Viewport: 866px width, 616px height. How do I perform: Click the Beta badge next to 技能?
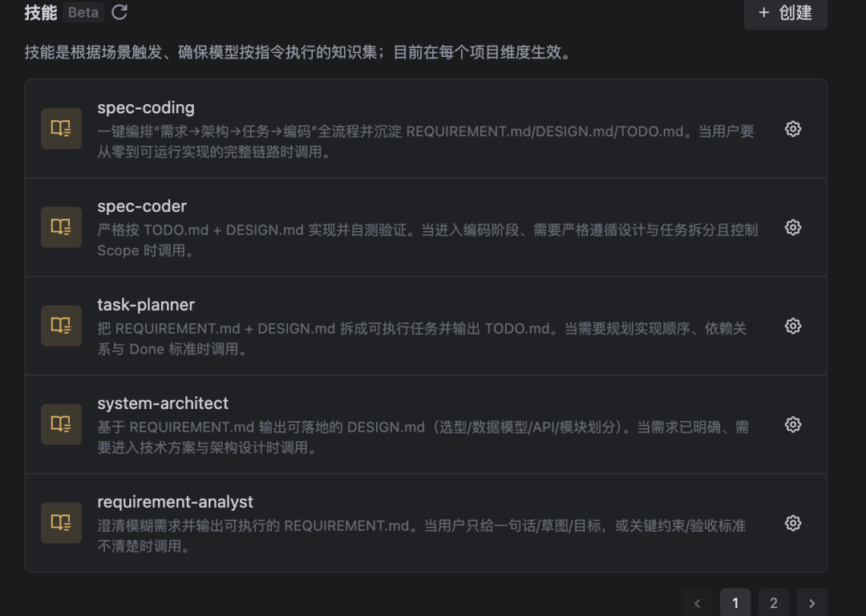click(83, 12)
